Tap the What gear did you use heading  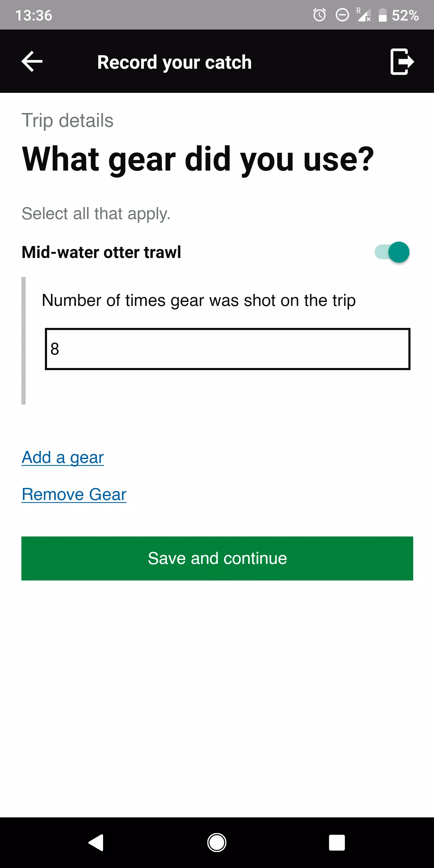(x=198, y=159)
